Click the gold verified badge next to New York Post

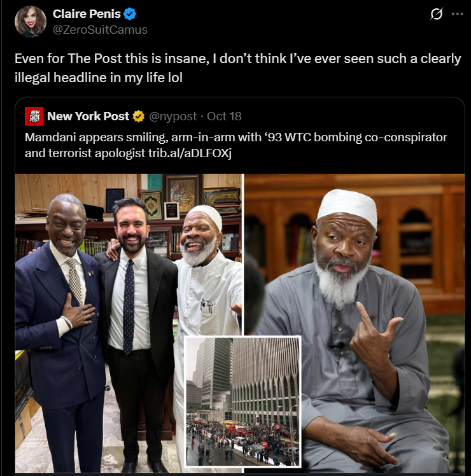point(139,116)
